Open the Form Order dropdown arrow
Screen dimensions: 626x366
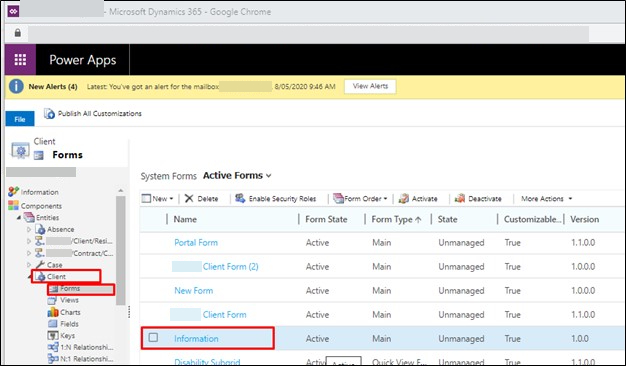click(385, 199)
